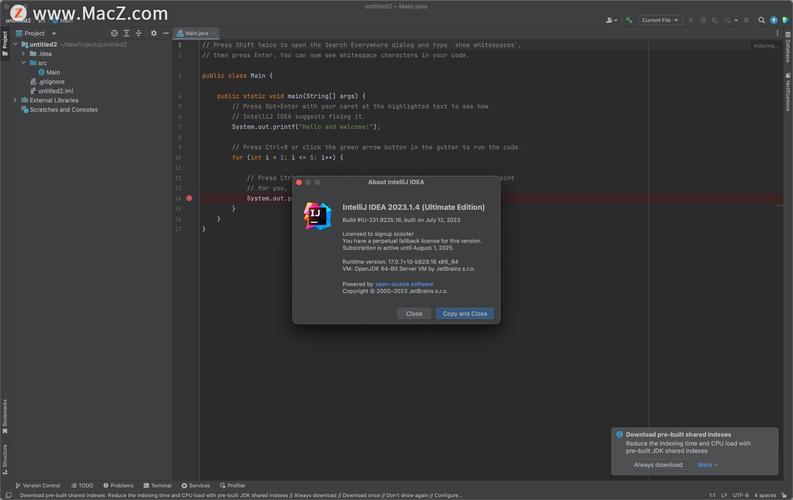The image size is (793, 500).
Task: Click the blue IDE updates icon
Action: [774, 20]
